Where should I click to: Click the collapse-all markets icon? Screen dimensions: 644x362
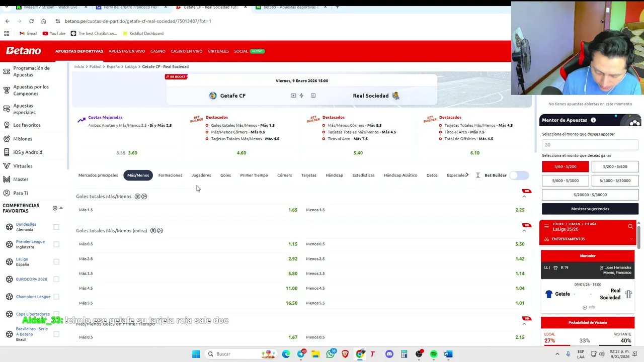point(477,175)
